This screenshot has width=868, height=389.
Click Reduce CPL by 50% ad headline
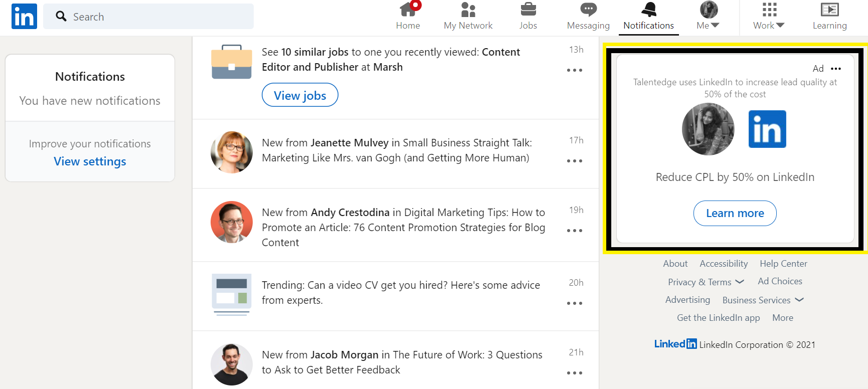[735, 177]
